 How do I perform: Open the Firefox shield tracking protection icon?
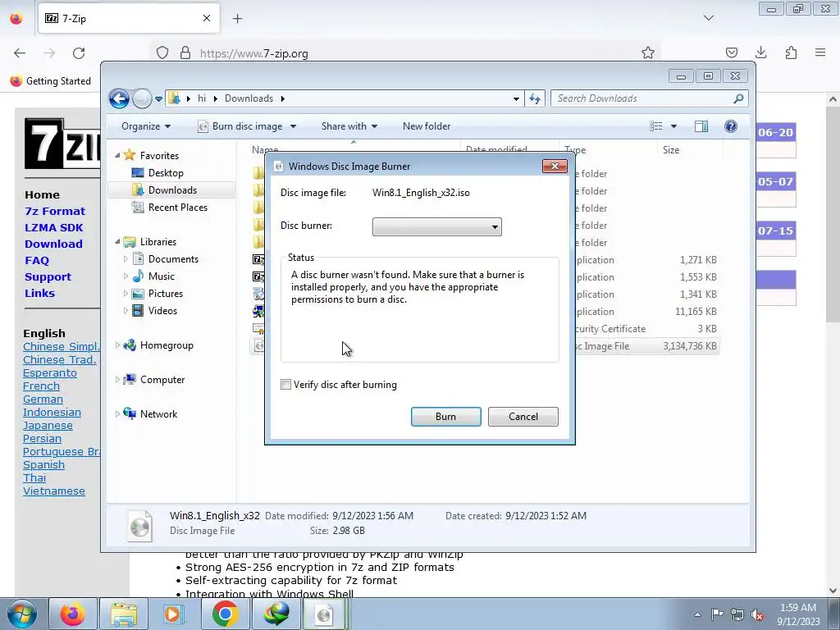162,53
